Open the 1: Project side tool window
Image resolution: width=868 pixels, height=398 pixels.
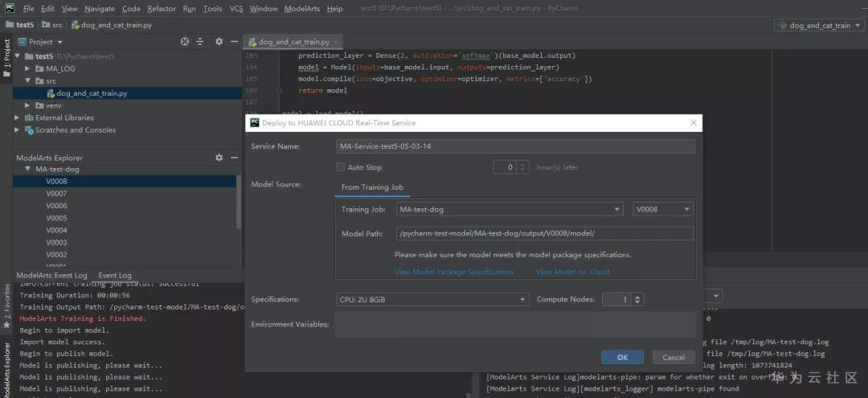click(6, 58)
